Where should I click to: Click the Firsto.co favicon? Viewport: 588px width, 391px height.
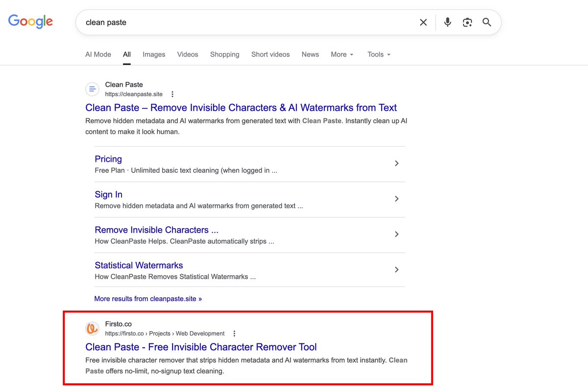(93, 329)
